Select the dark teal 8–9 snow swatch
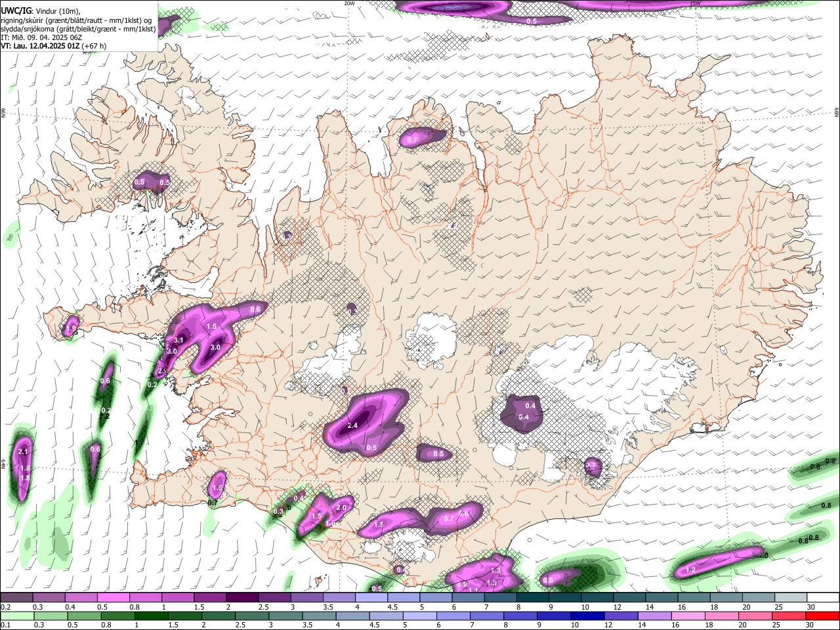This screenshot has width=840, height=630. (x=533, y=597)
